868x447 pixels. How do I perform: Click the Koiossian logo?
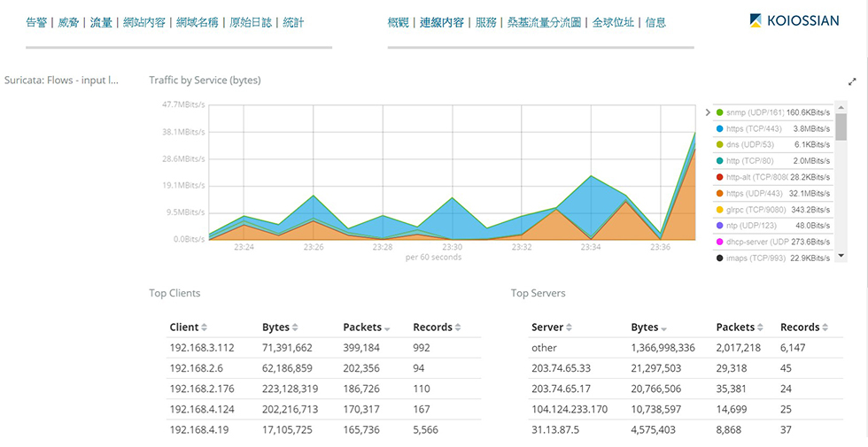(794, 21)
